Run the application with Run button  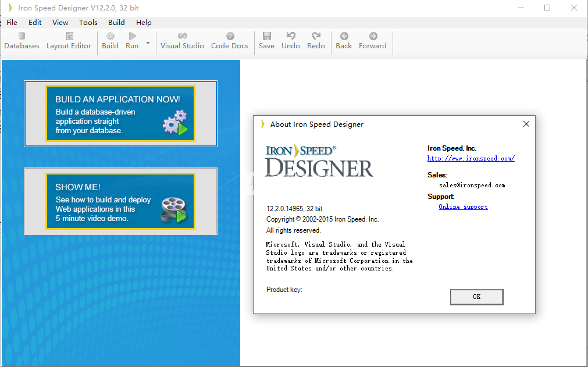point(132,41)
